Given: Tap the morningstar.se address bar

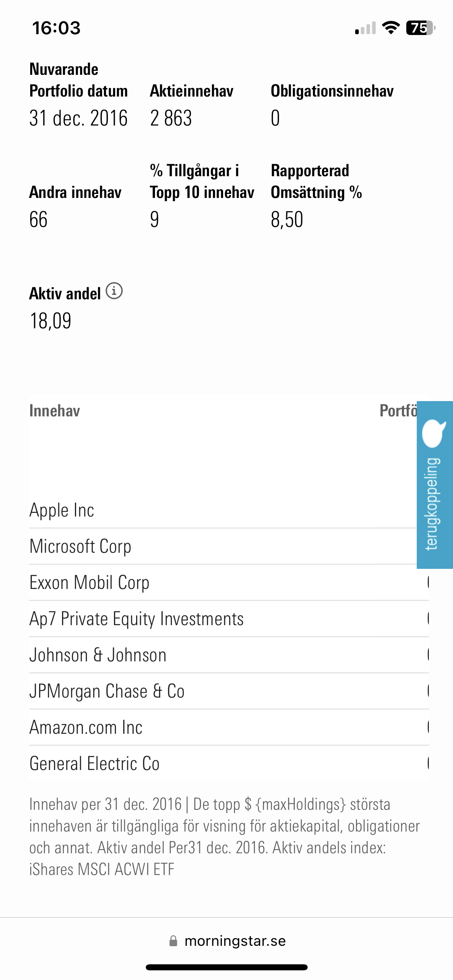Looking at the screenshot, I should pos(235,941).
